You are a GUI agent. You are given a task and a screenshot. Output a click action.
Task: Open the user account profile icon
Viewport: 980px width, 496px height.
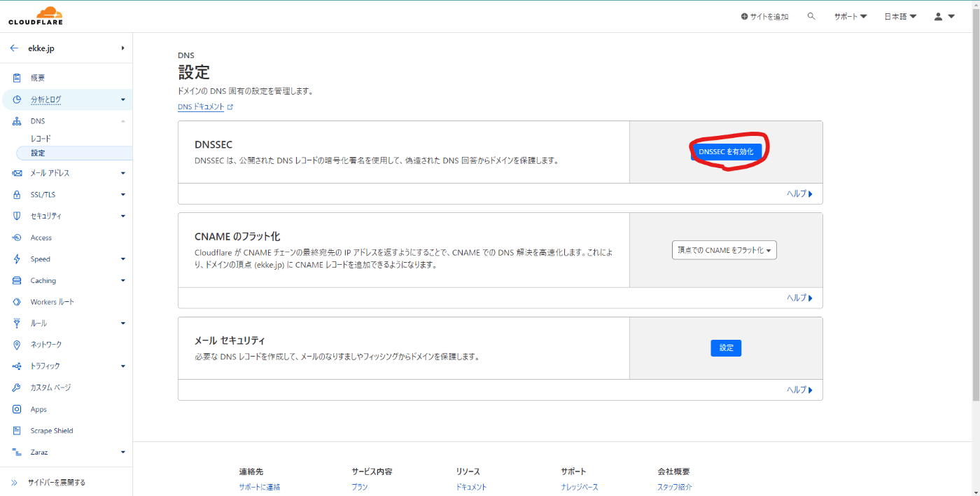click(938, 16)
